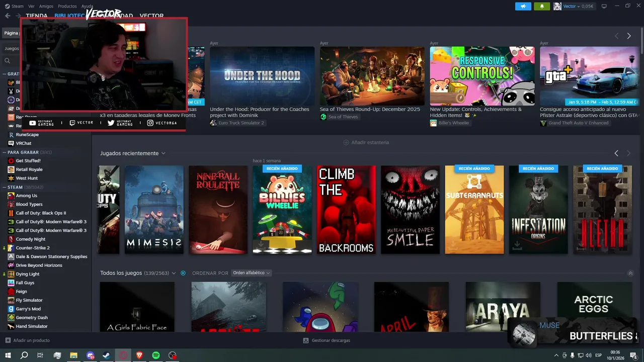The image size is (644, 362).
Task: Open the Amigos menu
Action: click(x=46, y=6)
